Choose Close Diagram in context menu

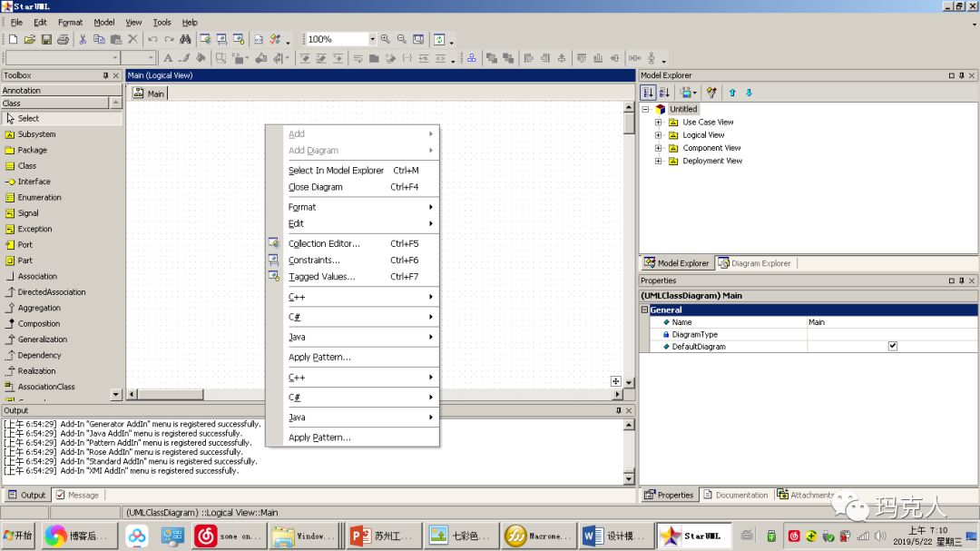tap(352, 187)
